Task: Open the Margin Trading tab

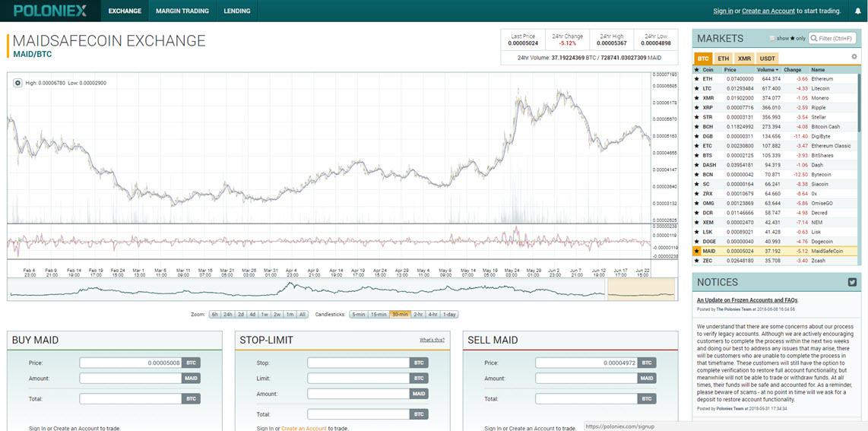Action: [x=182, y=11]
